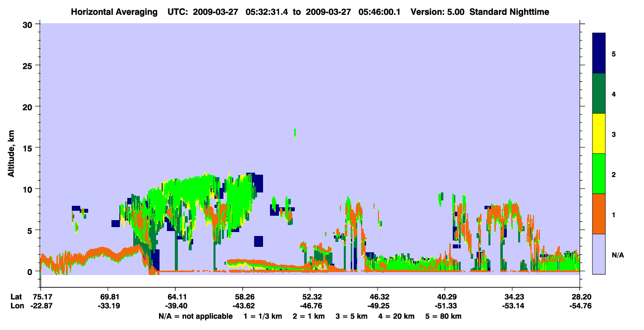Click the altitude tick label 15
The image size is (644, 330).
[x=29, y=148]
